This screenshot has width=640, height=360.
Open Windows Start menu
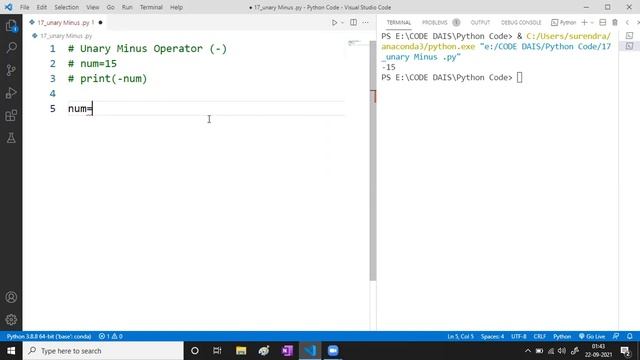click(x=11, y=351)
